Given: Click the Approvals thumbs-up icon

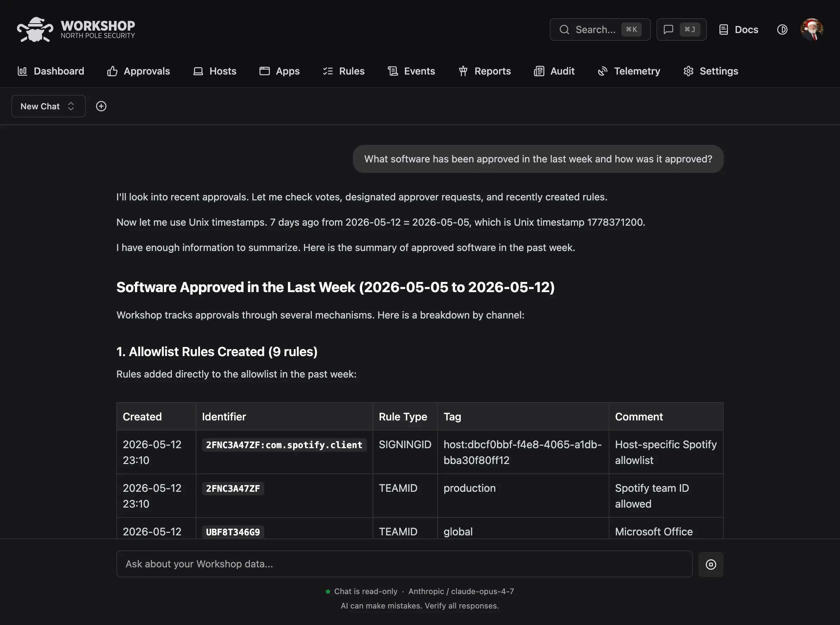Looking at the screenshot, I should [112, 71].
